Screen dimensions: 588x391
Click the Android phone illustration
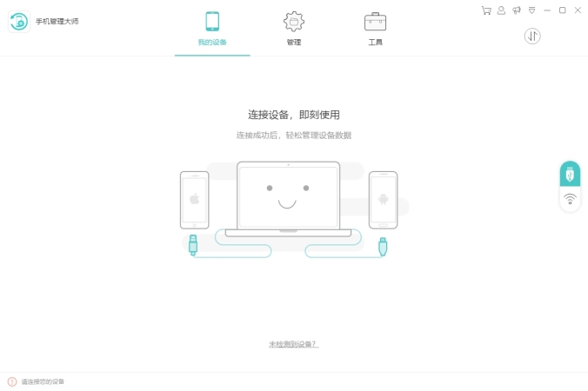pyautogui.click(x=383, y=200)
